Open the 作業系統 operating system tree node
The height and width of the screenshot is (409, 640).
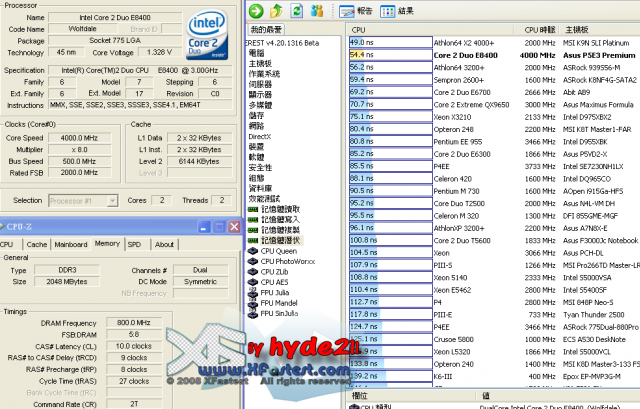264,74
